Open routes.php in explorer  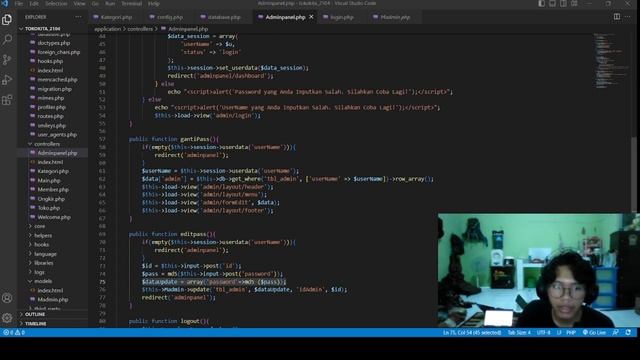(50, 116)
